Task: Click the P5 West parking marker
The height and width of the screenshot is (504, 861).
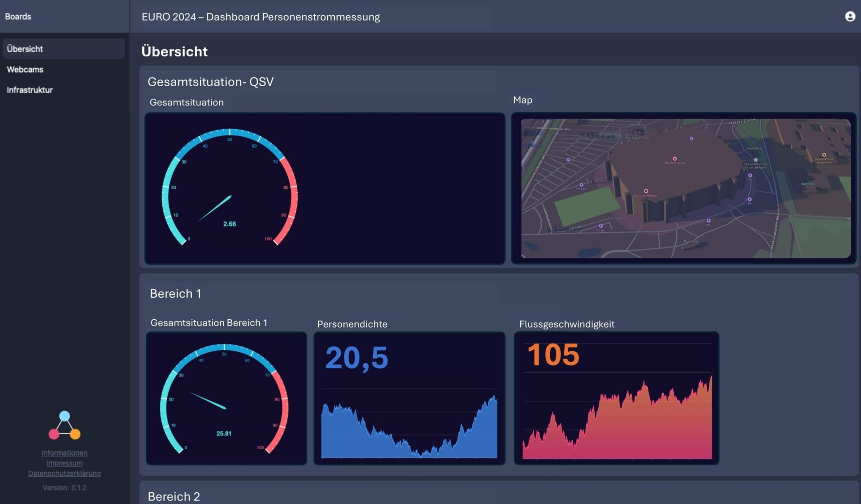Action: coord(581,184)
